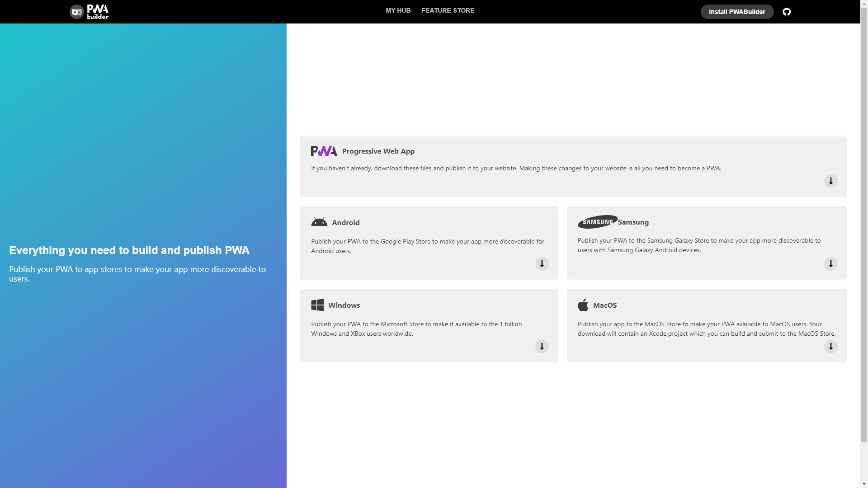Click the Samsung logo badge
Image resolution: width=868 pixels, height=488 pixels.
coord(597,222)
